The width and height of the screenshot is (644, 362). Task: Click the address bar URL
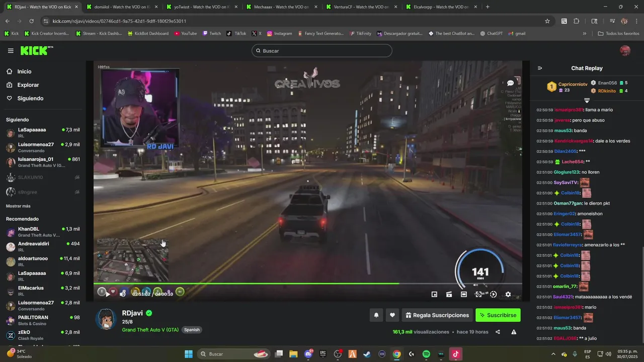[119, 21]
